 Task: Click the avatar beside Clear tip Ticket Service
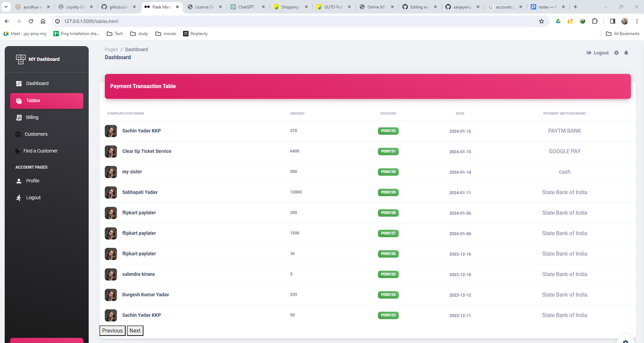click(111, 151)
